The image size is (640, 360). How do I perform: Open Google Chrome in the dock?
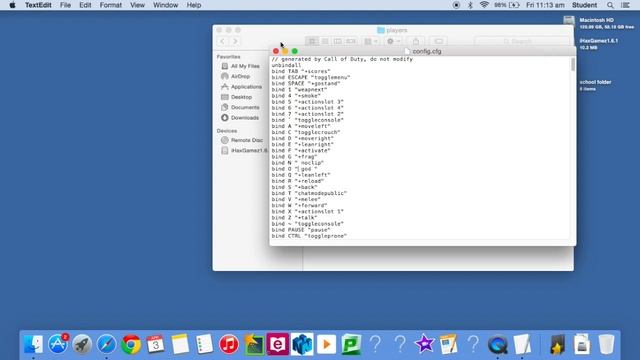[131, 344]
